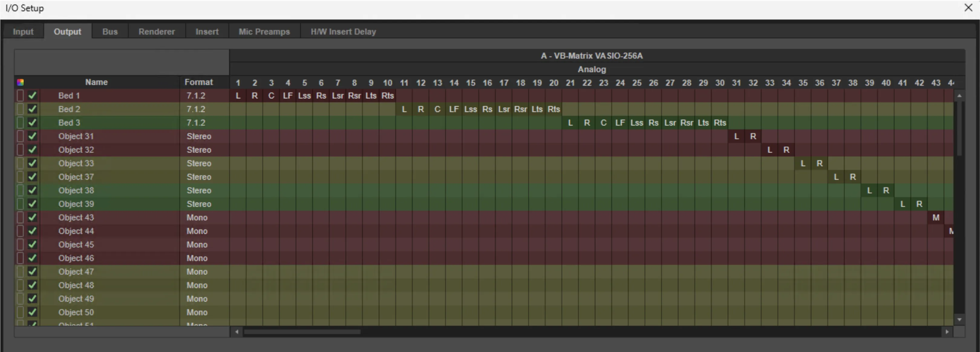Open the H/W Insert Delay tab

tap(343, 31)
